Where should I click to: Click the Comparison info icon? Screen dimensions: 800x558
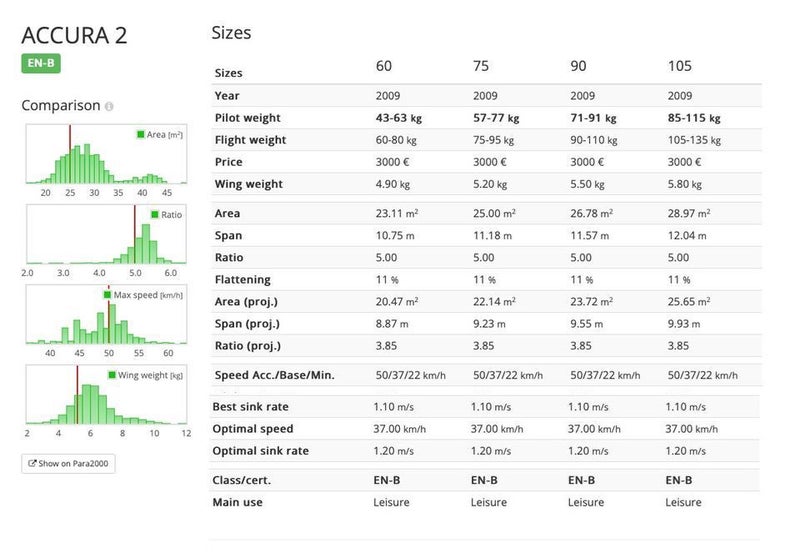tap(109, 106)
